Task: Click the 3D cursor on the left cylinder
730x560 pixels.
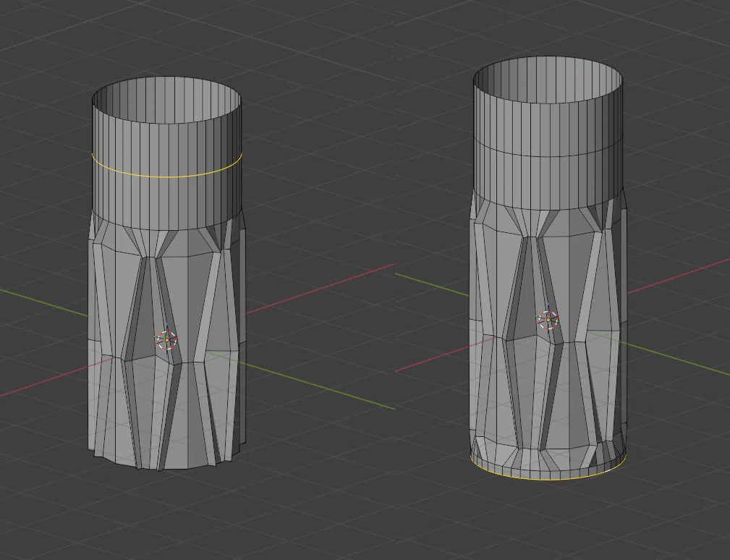Action: click(166, 340)
